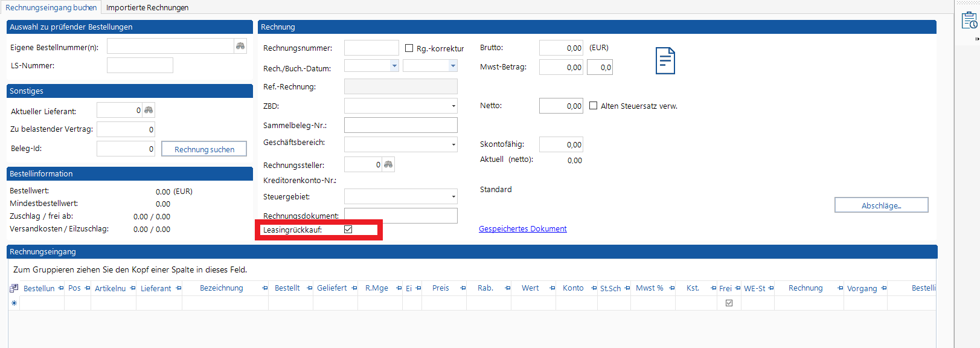Select the Rechnungseingang buchen tab
980x348 pixels.
pyautogui.click(x=51, y=7)
